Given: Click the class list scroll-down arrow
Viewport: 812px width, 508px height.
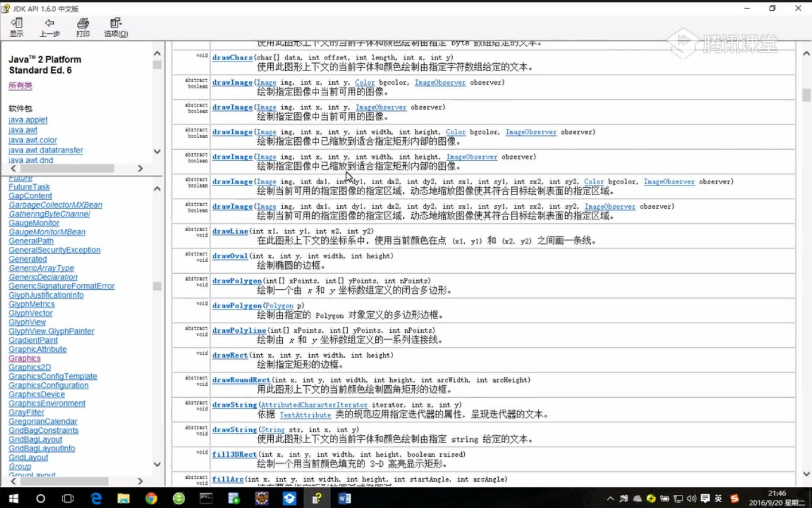Looking at the screenshot, I should coord(157,464).
